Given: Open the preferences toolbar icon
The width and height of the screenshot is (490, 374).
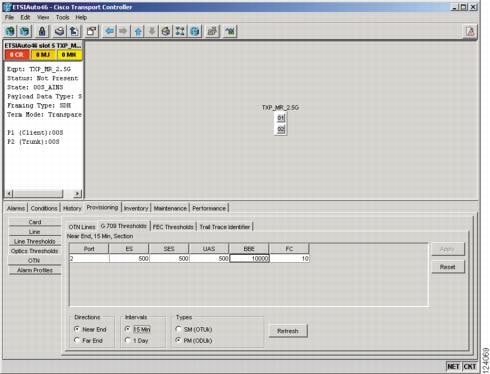Looking at the screenshot, I should (x=92, y=31).
